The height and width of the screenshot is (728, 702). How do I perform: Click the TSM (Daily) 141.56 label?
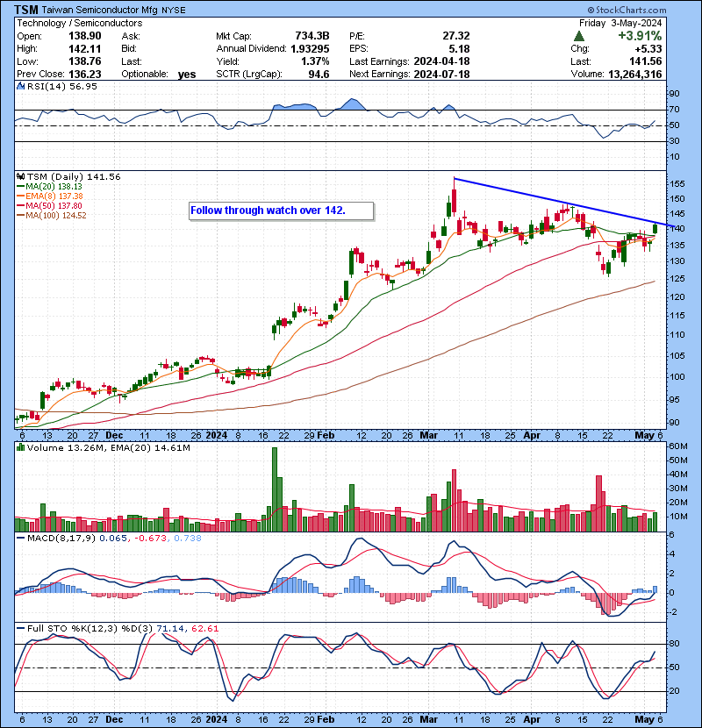pos(74,177)
